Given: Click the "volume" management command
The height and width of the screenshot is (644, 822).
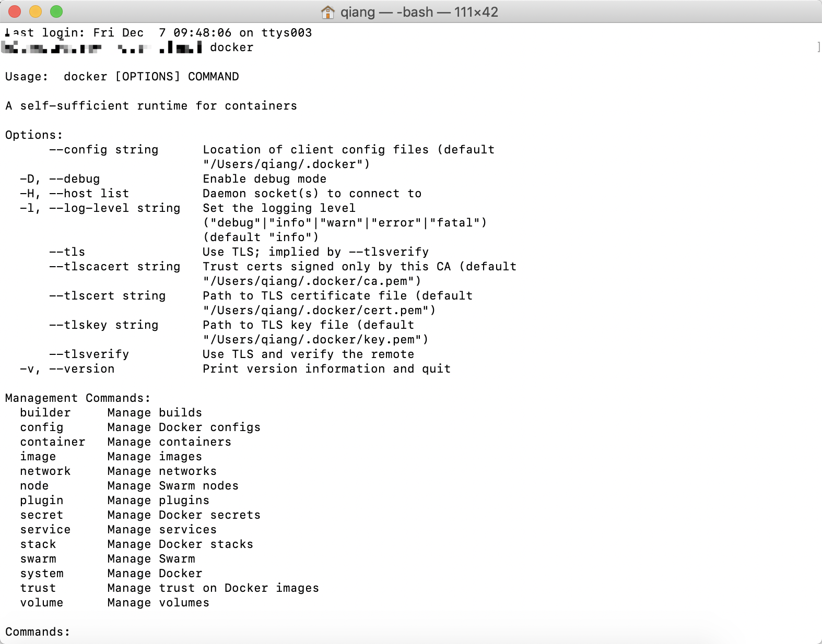Looking at the screenshot, I should pos(41,602).
